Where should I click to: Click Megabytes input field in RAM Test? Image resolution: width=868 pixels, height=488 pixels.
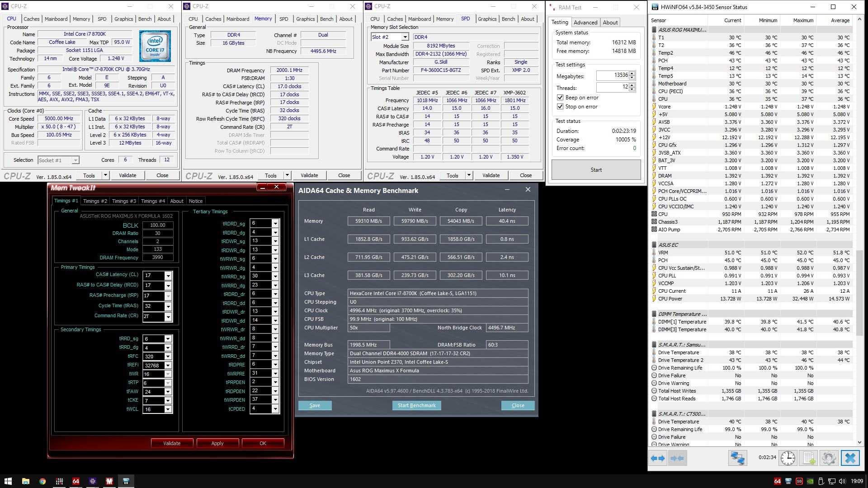[613, 75]
